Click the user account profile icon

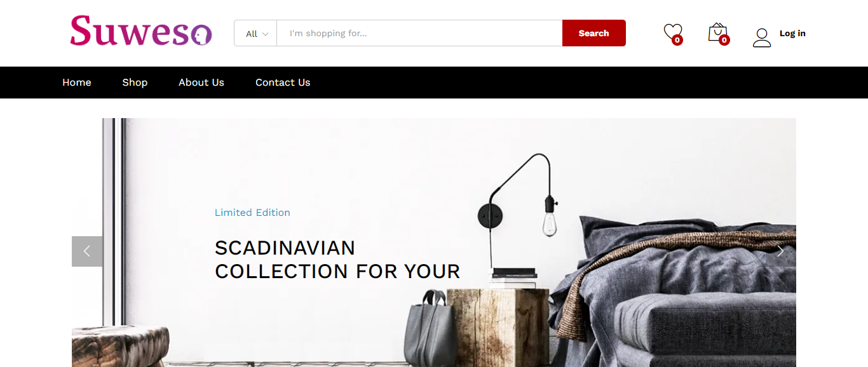coord(762,37)
